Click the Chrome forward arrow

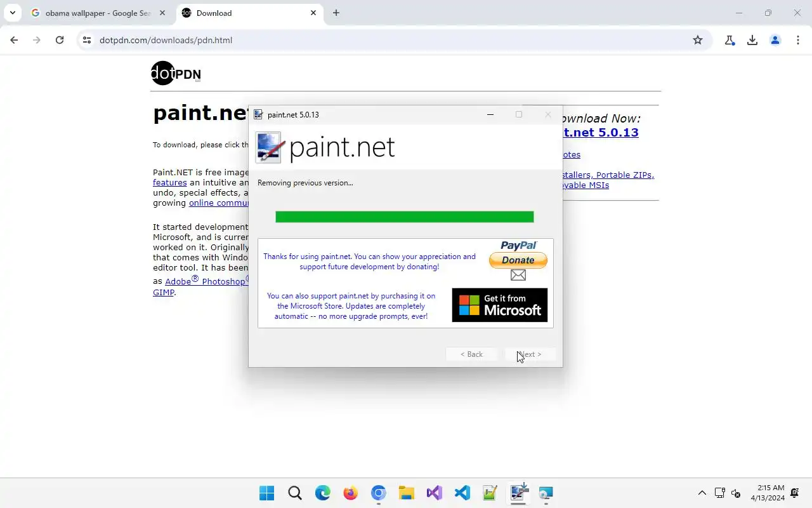pos(37,40)
